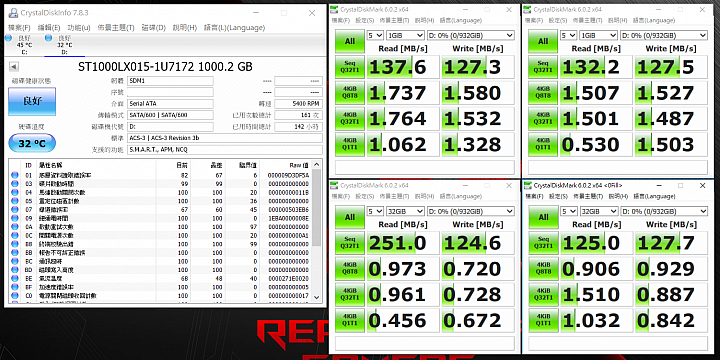Click the S.M.A.R.T., APM, NCQ features field
Image resolution: width=720 pixels, height=360 pixels.
(x=225, y=150)
